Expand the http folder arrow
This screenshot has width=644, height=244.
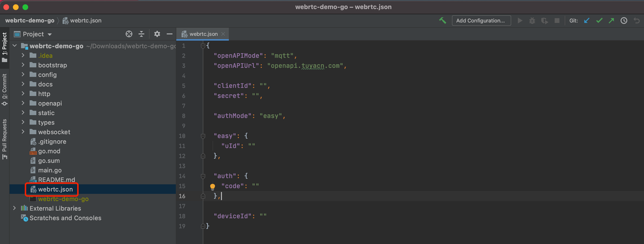pos(23,94)
